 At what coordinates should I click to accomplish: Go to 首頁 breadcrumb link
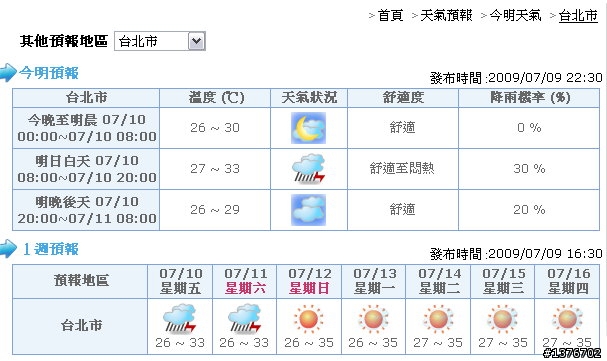tap(390, 15)
